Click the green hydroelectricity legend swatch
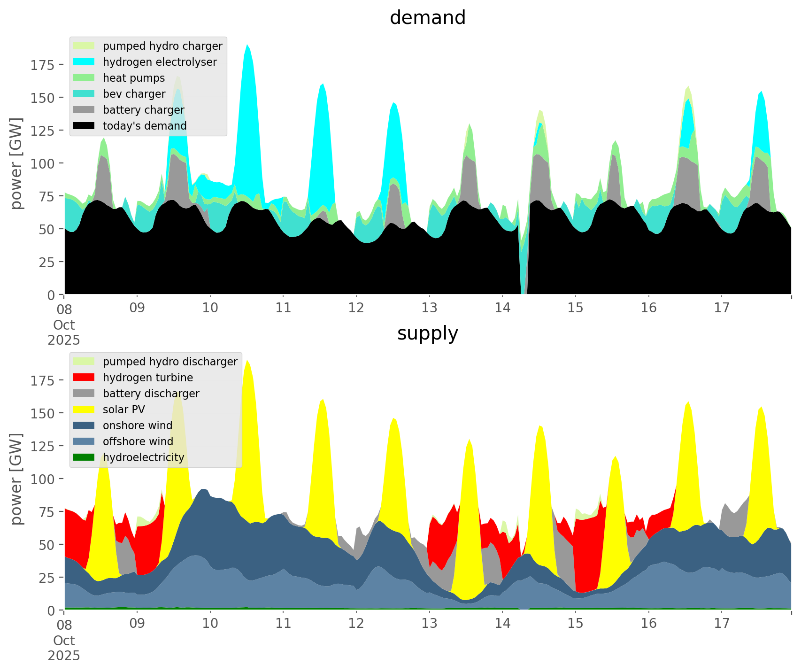This screenshot has width=801, height=672. pyautogui.click(x=85, y=457)
